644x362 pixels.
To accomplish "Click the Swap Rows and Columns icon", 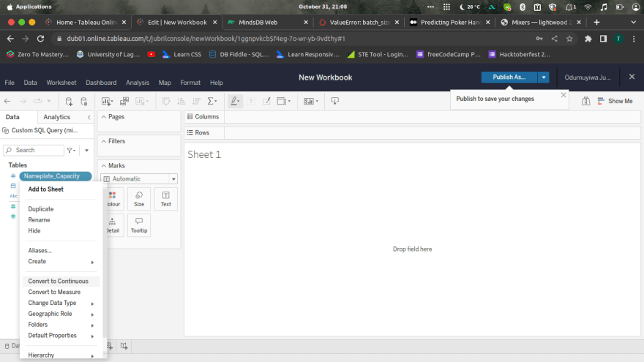I will click(166, 101).
